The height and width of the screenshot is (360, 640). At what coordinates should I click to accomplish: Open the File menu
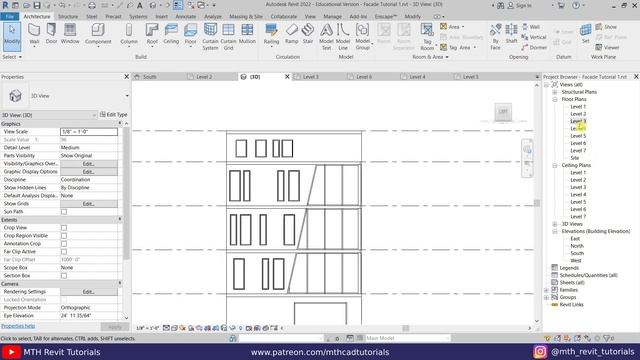pos(9,16)
